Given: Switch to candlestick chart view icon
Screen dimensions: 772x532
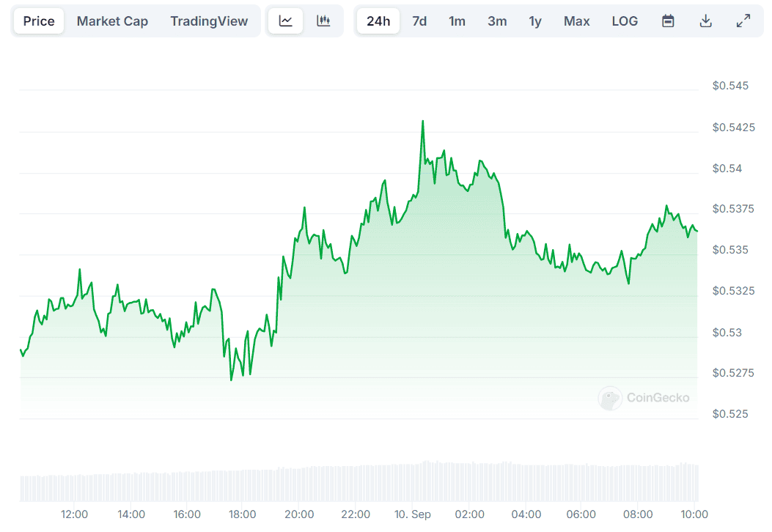Looking at the screenshot, I should [323, 21].
